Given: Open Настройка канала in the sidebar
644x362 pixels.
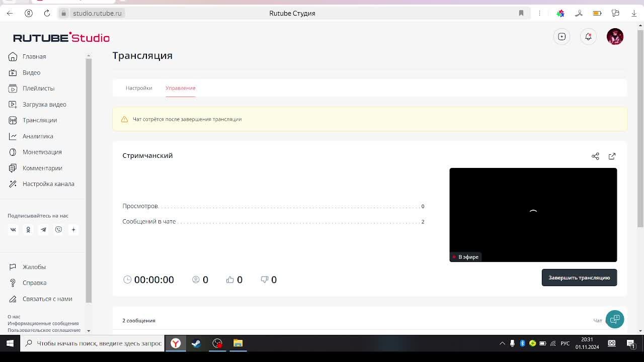Looking at the screenshot, I should click(48, 184).
